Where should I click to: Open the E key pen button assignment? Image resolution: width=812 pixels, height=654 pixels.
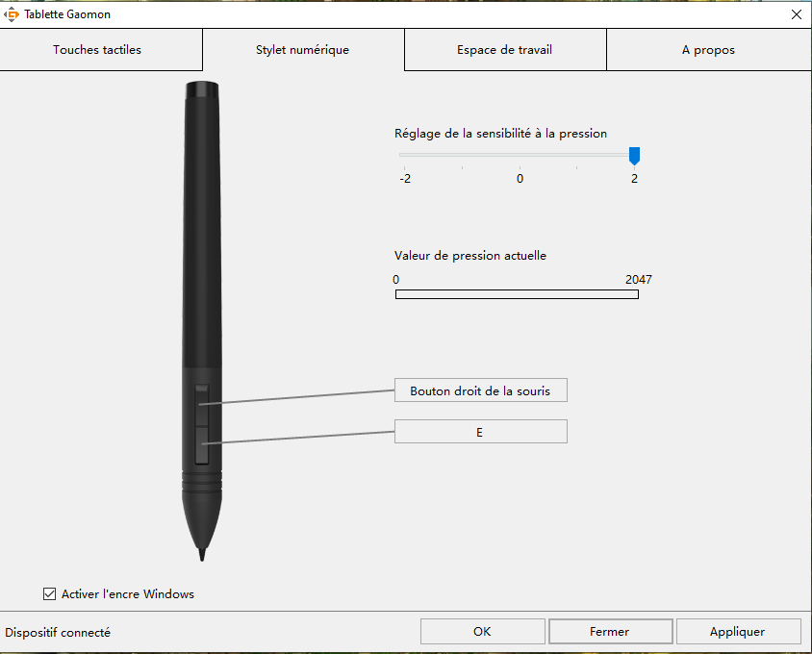(480, 433)
